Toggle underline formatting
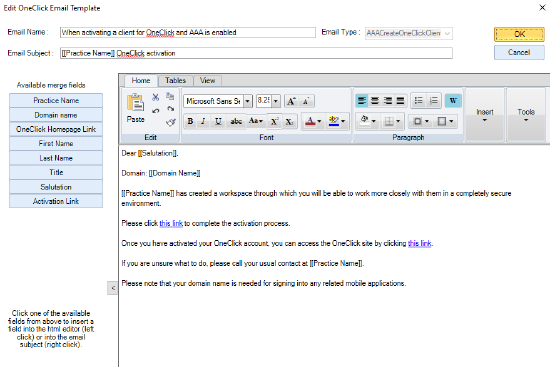 218,121
